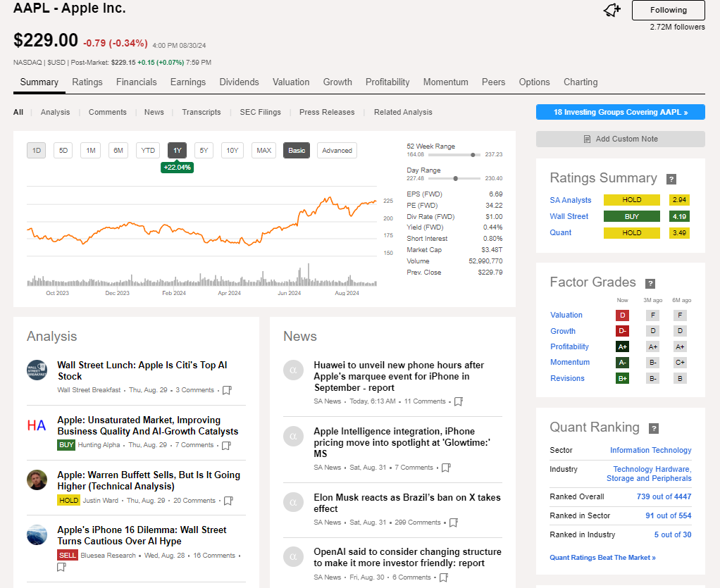The height and width of the screenshot is (588, 720).
Task: Select the Advanced chart mode
Action: click(x=337, y=150)
